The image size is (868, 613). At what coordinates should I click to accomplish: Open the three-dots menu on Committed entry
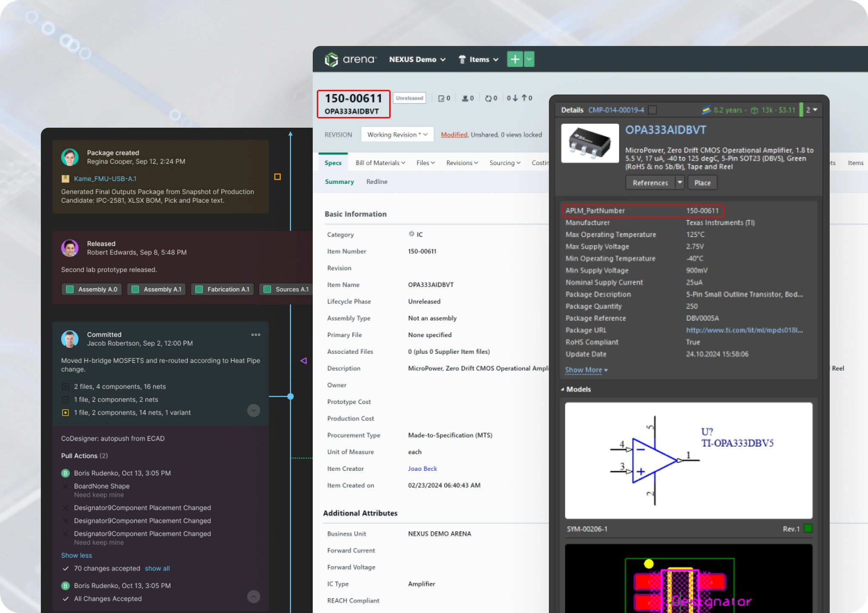(x=256, y=335)
